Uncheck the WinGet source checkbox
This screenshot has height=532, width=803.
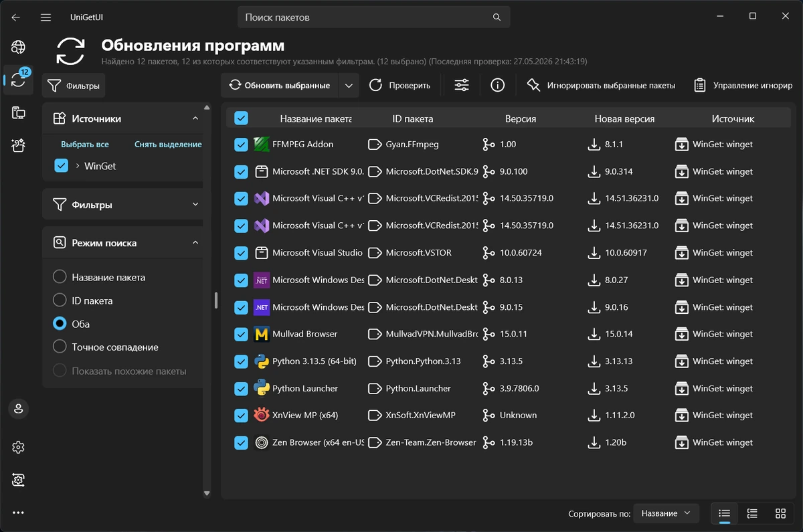pos(62,165)
